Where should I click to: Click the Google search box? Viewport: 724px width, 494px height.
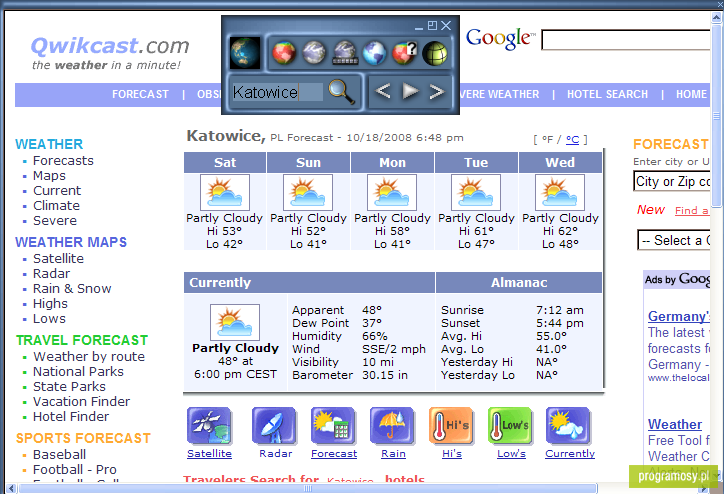[x=626, y=40]
